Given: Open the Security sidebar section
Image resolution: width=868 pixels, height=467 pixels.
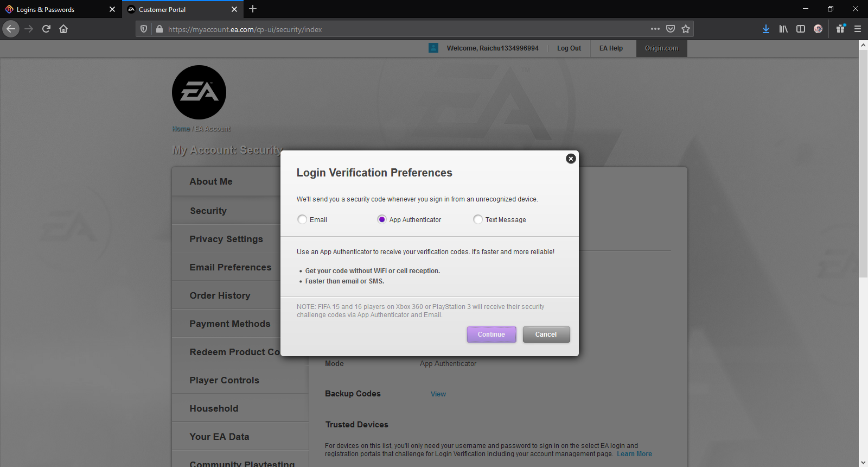Looking at the screenshot, I should coord(240,211).
